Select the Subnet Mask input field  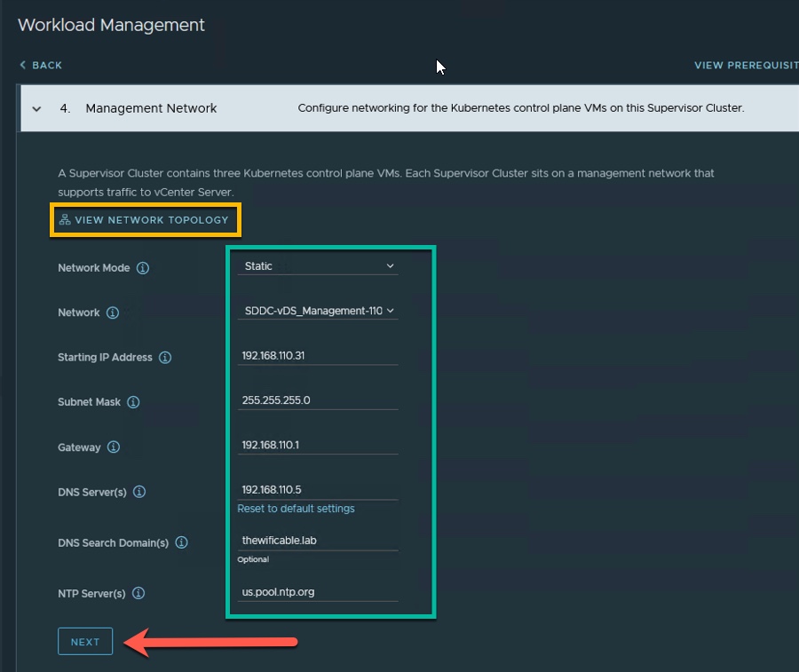(317, 400)
